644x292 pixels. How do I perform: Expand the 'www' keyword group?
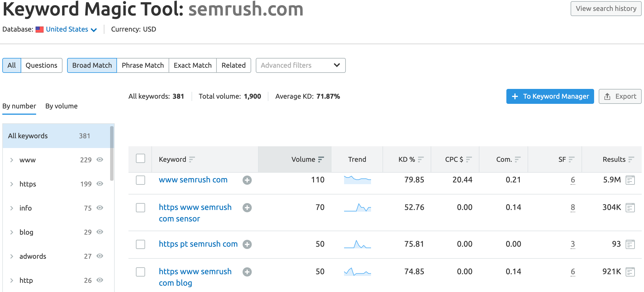12,160
